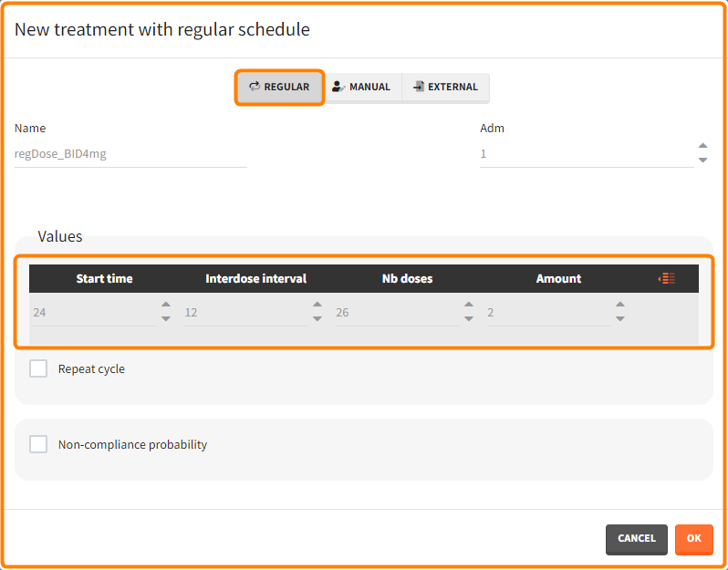Select the External tab
728x570 pixels.
pos(445,88)
